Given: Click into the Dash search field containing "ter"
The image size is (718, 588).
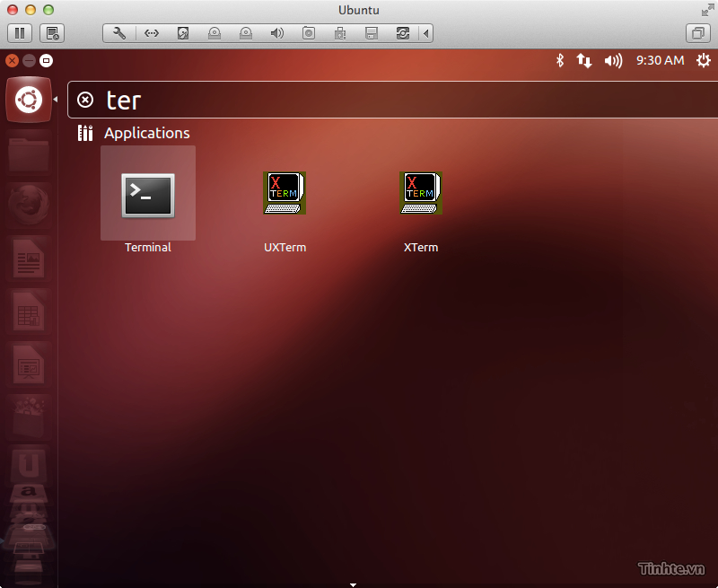Looking at the screenshot, I should (x=392, y=100).
